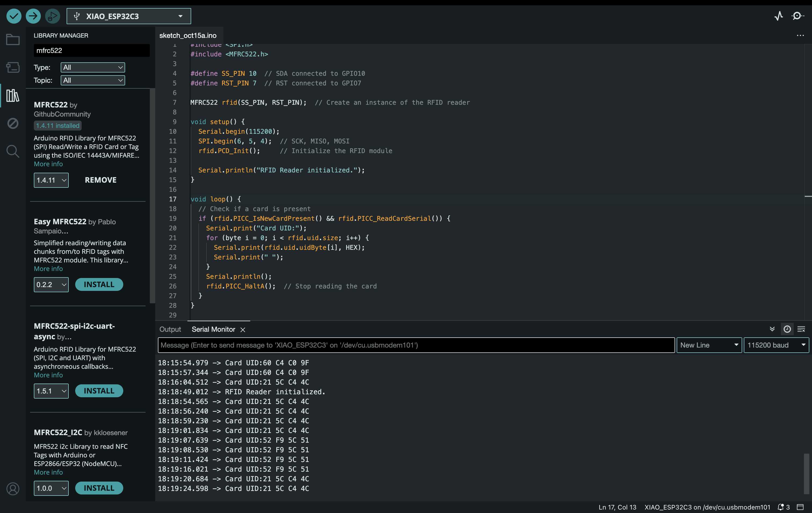
Task: Open the Type filter dropdown
Action: [x=93, y=67]
